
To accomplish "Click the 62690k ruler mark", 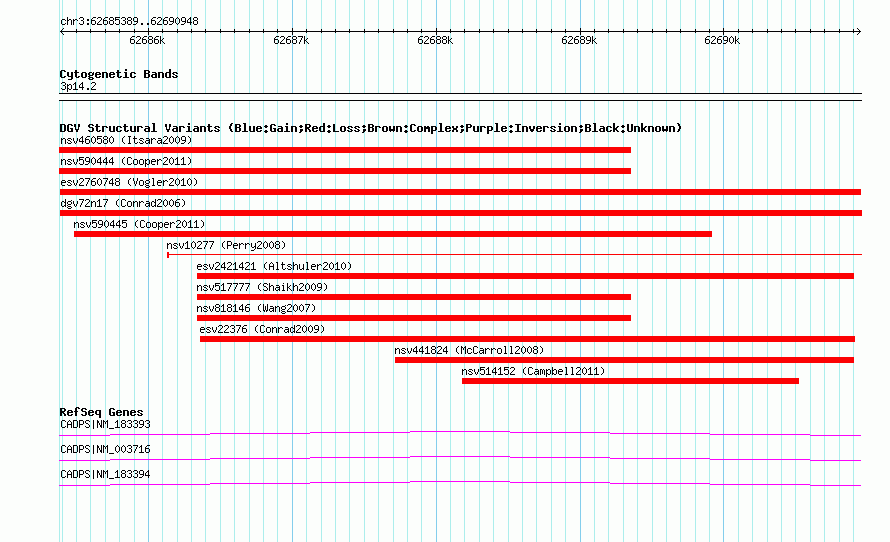I will [x=722, y=41].
